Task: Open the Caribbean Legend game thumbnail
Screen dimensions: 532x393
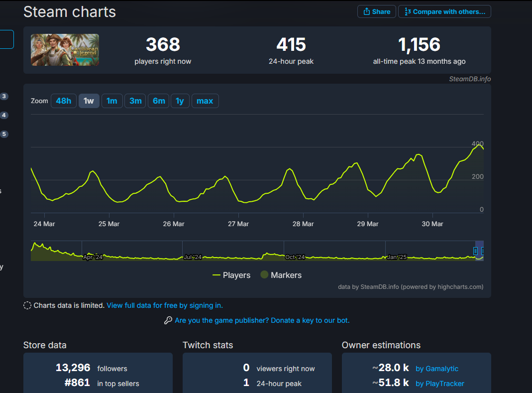Action: click(65, 50)
